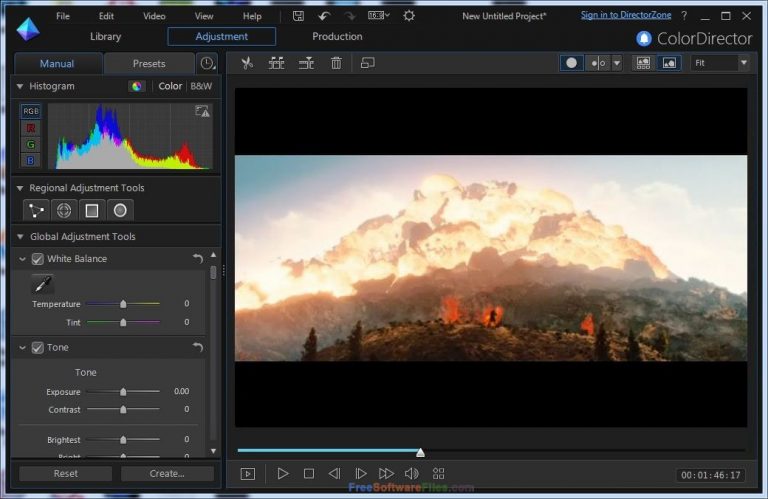Click the undo arrow icon
The height and width of the screenshot is (499, 768).
324,16
